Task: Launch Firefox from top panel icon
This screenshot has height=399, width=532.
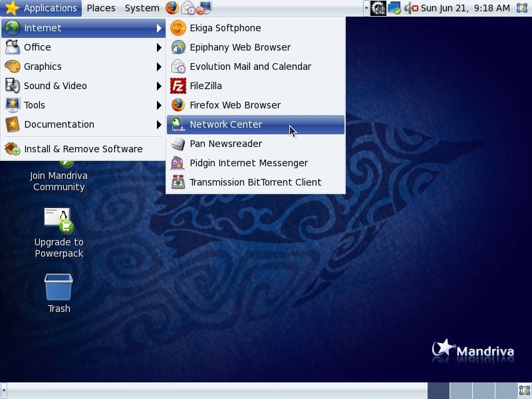Action: [172, 8]
